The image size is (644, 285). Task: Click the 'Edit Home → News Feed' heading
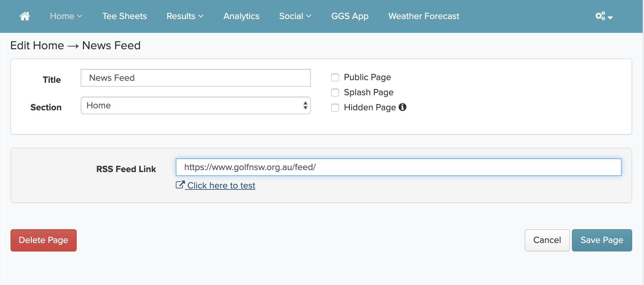point(75,45)
